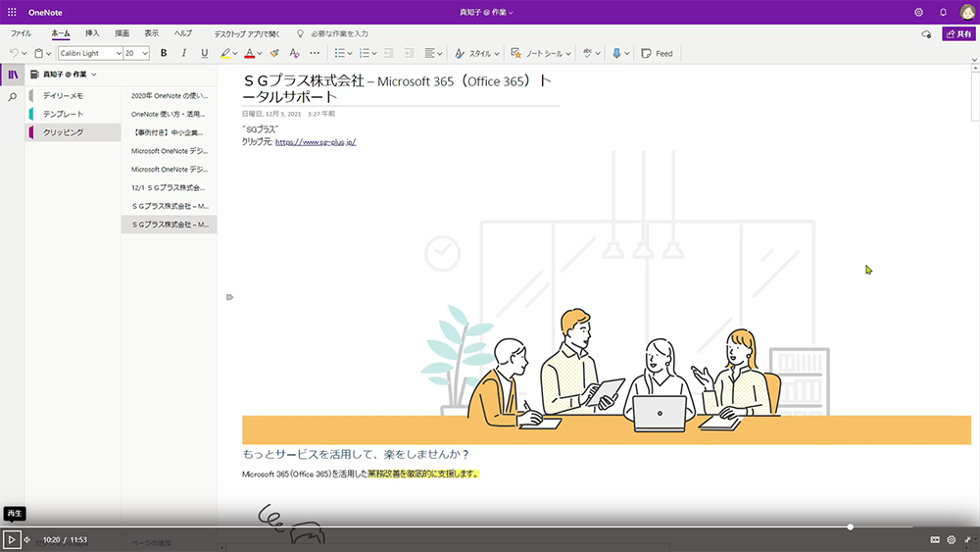Toggle italic formatting
Image resolution: width=980 pixels, height=552 pixels.
pyautogui.click(x=184, y=53)
